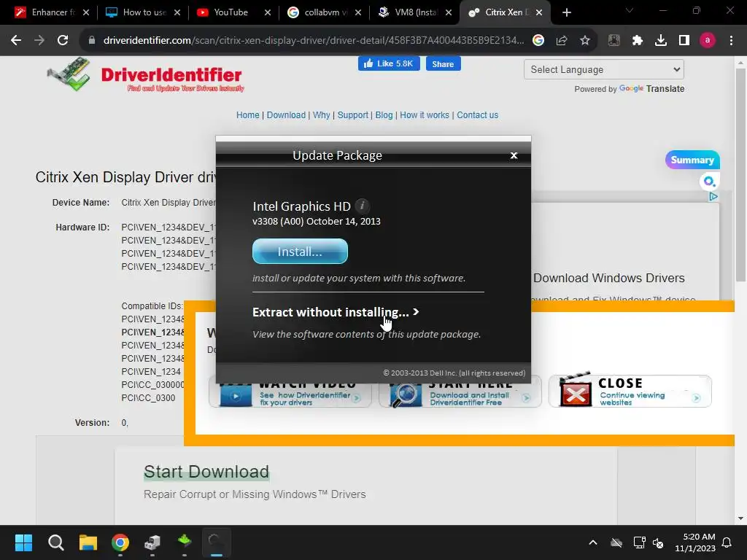Reload the page with the refresh icon
Image resolution: width=747 pixels, height=560 pixels.
click(63, 41)
